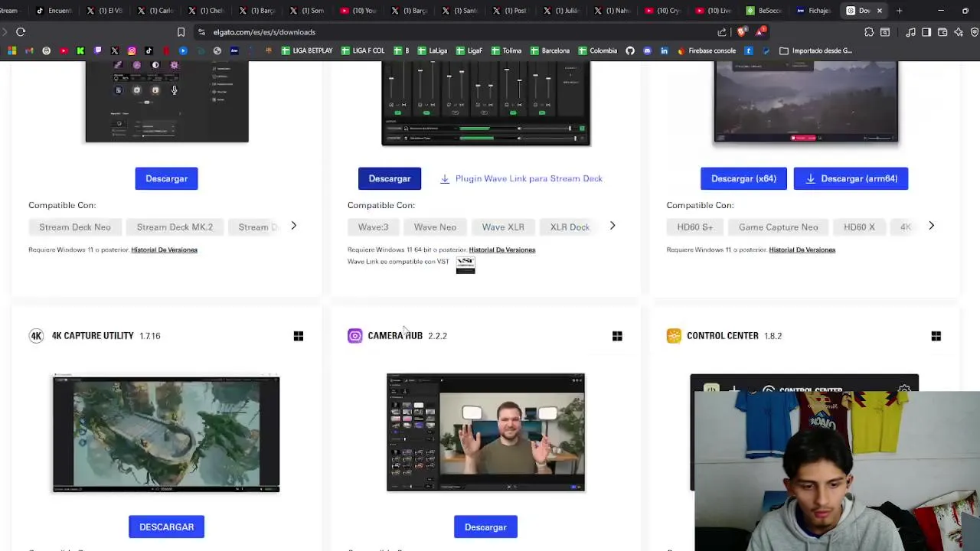Open the browser extensions puzzle icon
This screenshot has width=980, height=551.
[x=869, y=32]
